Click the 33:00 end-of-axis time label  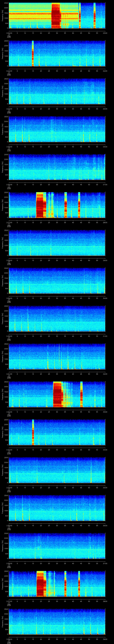105,412
